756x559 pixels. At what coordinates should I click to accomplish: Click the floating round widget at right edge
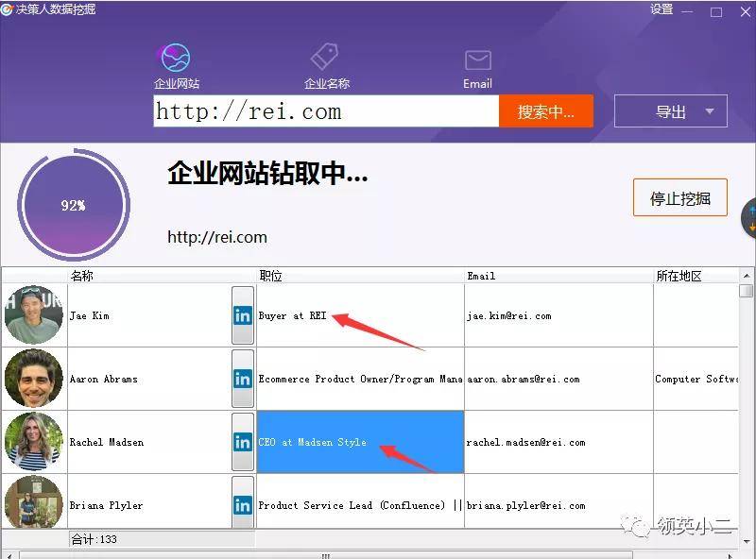748,218
